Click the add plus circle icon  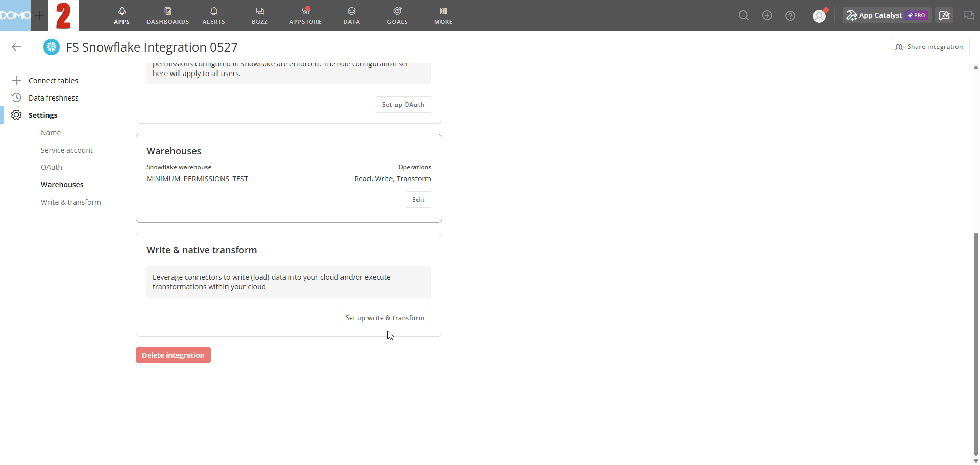[x=767, y=16]
